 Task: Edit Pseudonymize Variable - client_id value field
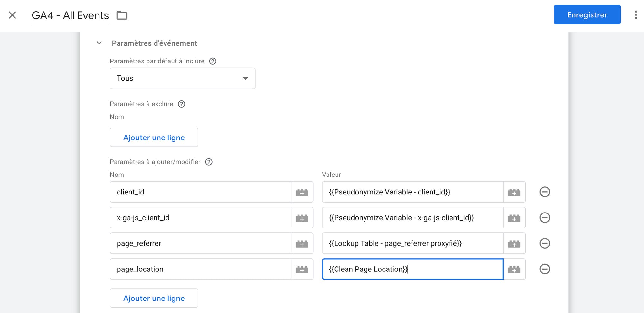[x=412, y=192]
